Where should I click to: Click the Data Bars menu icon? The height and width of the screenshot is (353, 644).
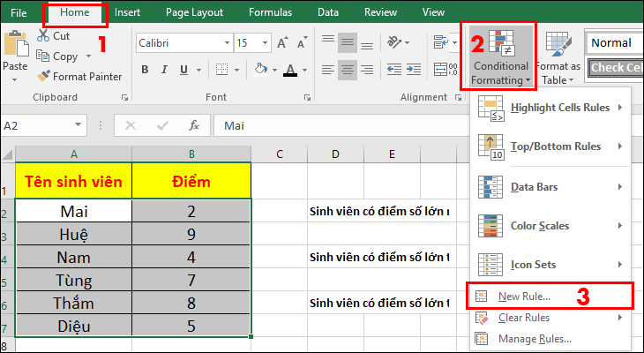tap(490, 187)
